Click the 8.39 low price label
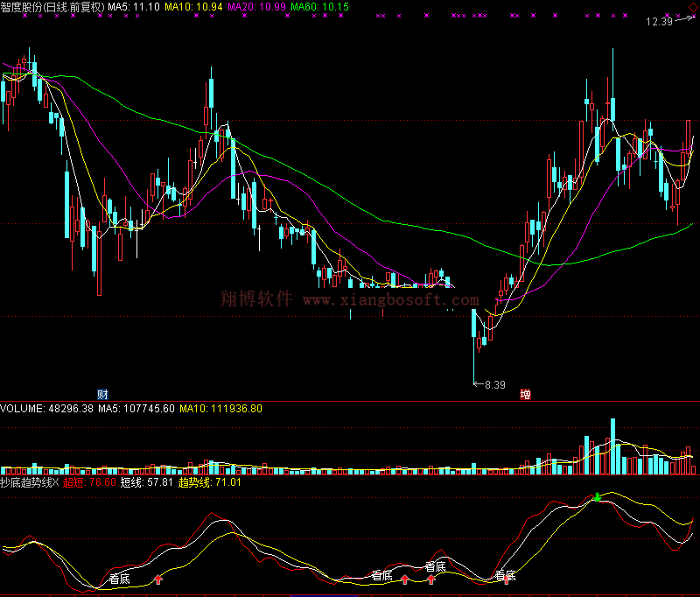700x597 pixels. (x=495, y=385)
